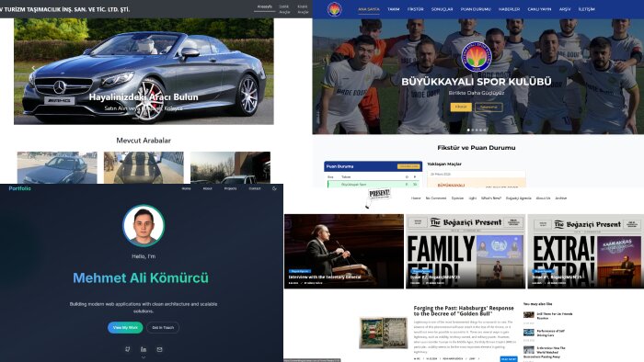Viewport: 644px width, 362px height.
Task: Open SONUÇLAR in sports club navbar
Action: (442, 9)
